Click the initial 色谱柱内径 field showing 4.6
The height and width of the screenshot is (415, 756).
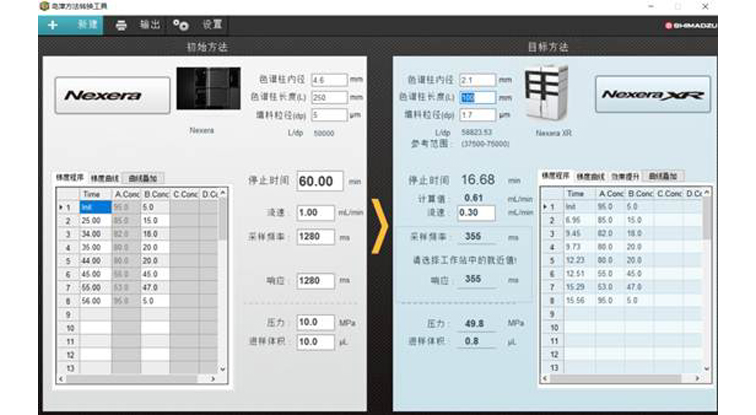pyautogui.click(x=329, y=79)
